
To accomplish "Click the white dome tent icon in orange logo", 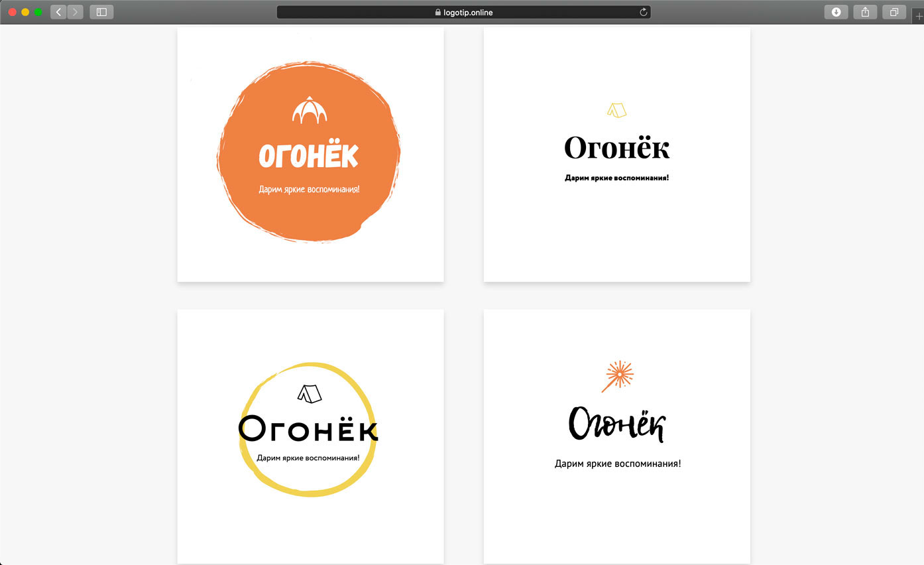I will pos(310,110).
